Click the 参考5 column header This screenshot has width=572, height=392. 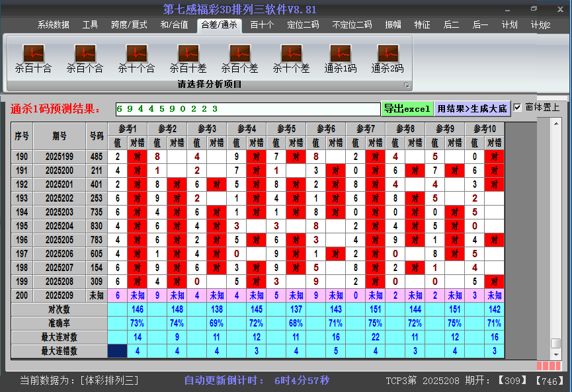point(286,129)
